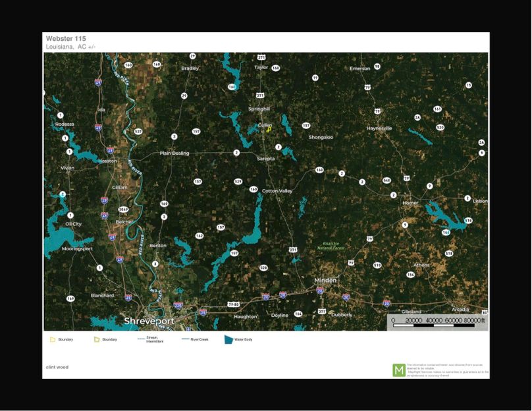
Task: Click the US 79 shield near Homer
Action: tap(407, 178)
